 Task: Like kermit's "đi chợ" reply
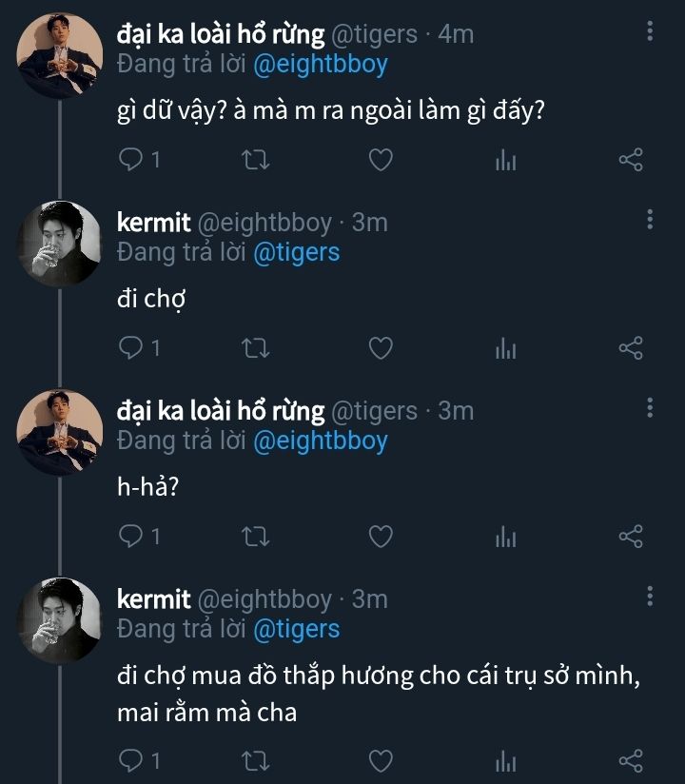[x=381, y=348]
